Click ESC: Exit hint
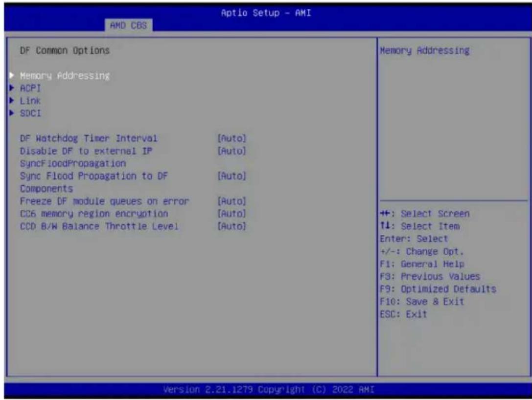The height and width of the screenshot is (400, 532). [403, 314]
